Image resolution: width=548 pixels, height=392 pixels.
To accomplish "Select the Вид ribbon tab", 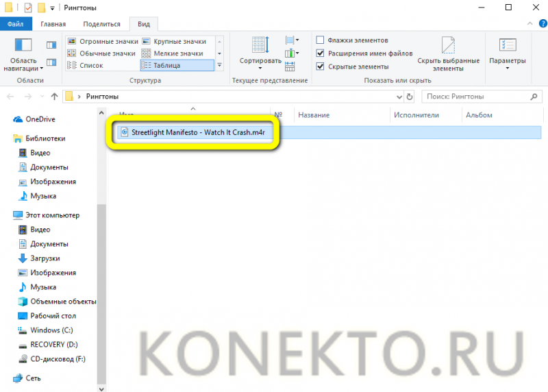I will [144, 24].
